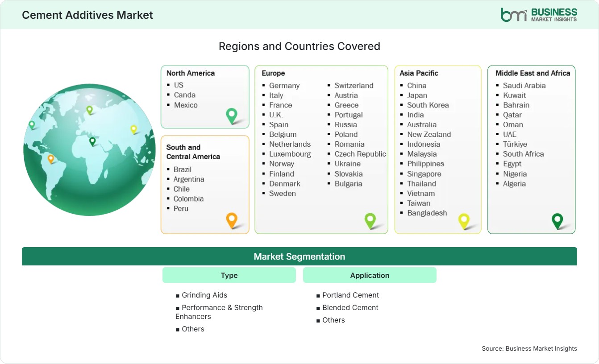Image resolution: width=599 pixels, height=364 pixels.
Task: Click the green pin on globe's left edge
Action: pyautogui.click(x=32, y=125)
